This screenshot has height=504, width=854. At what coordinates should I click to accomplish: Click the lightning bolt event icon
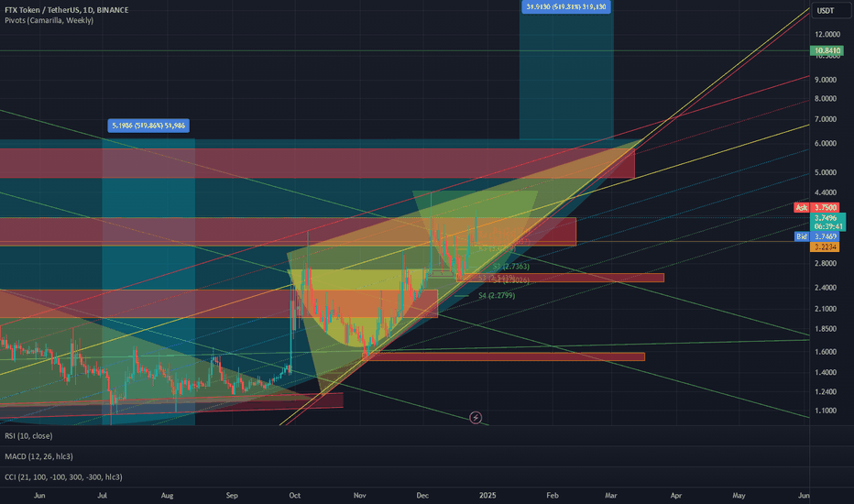click(476, 418)
